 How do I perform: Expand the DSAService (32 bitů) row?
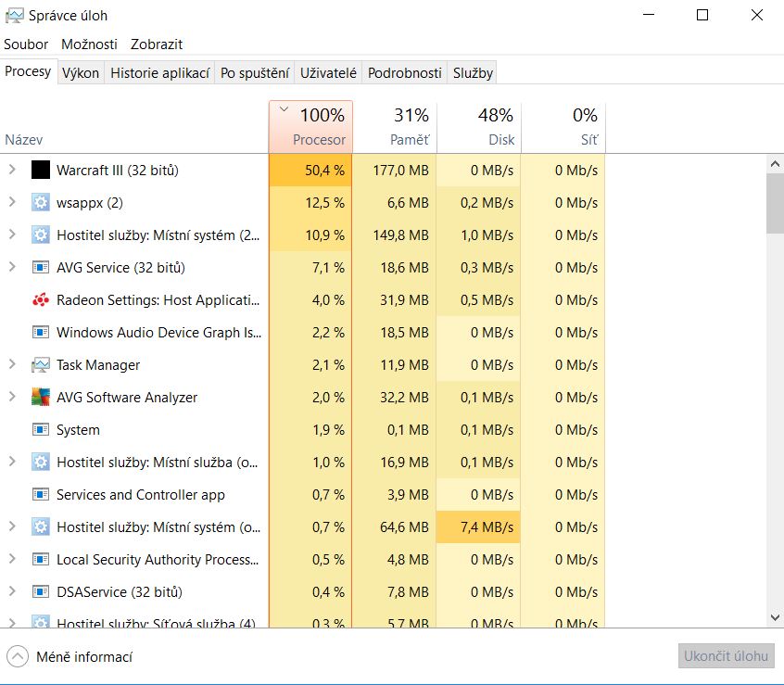(12, 591)
